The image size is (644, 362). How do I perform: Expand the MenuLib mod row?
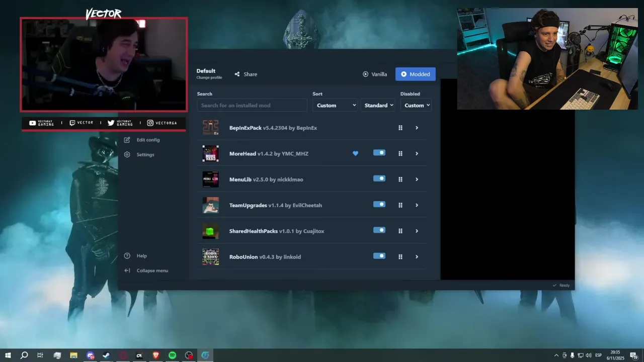[x=417, y=179]
